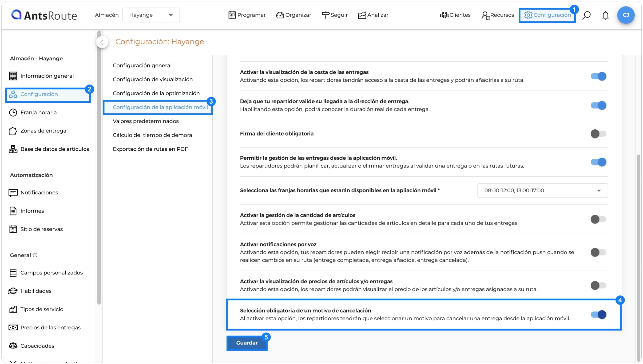Save settings with the Guardar button
The width and height of the screenshot is (643, 364).
(247, 343)
